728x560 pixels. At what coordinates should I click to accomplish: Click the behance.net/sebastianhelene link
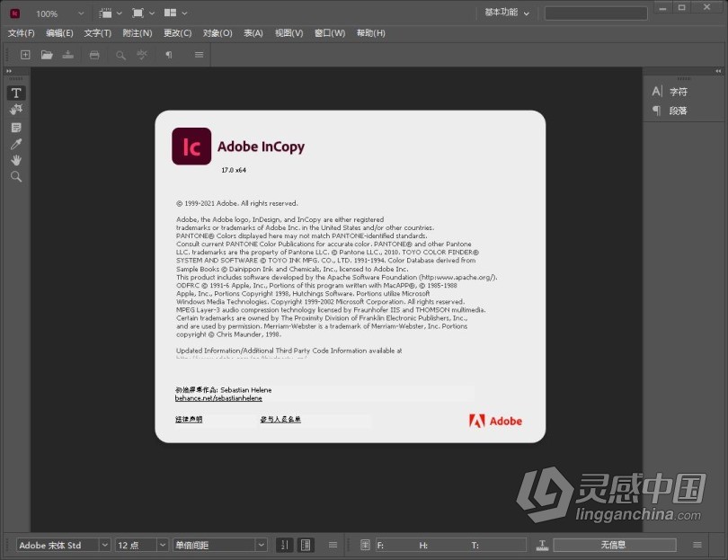[x=218, y=398]
